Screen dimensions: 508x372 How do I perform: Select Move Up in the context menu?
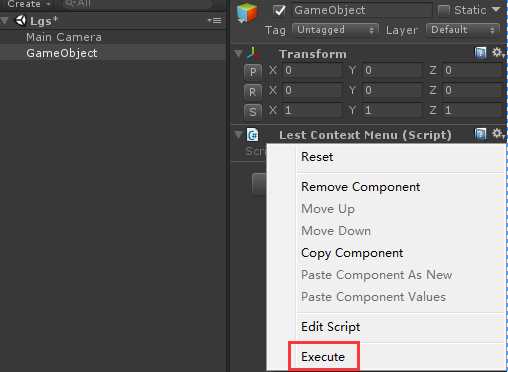click(x=387, y=209)
